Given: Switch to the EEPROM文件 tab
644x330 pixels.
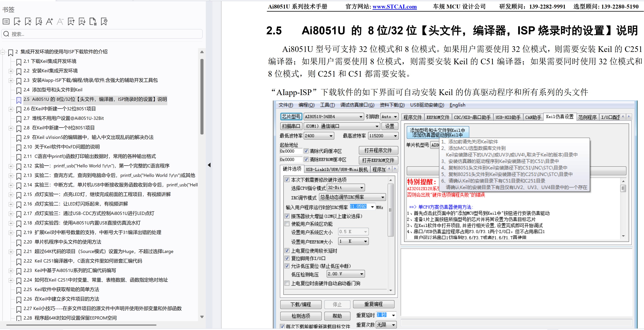Looking at the screenshot, I should 438,117.
